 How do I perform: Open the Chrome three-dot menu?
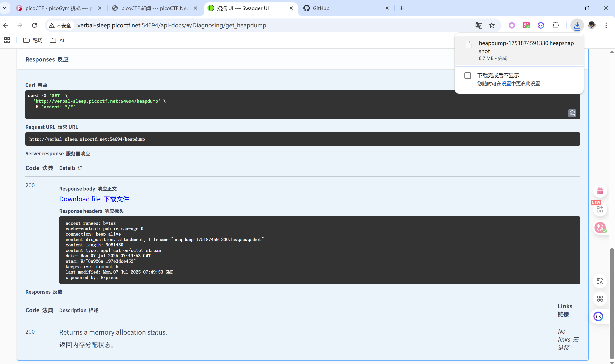pyautogui.click(x=606, y=25)
